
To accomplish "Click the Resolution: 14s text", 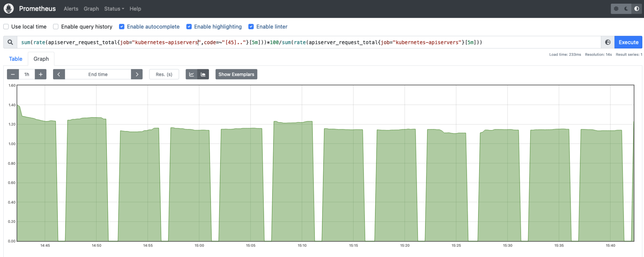I will point(598,54).
